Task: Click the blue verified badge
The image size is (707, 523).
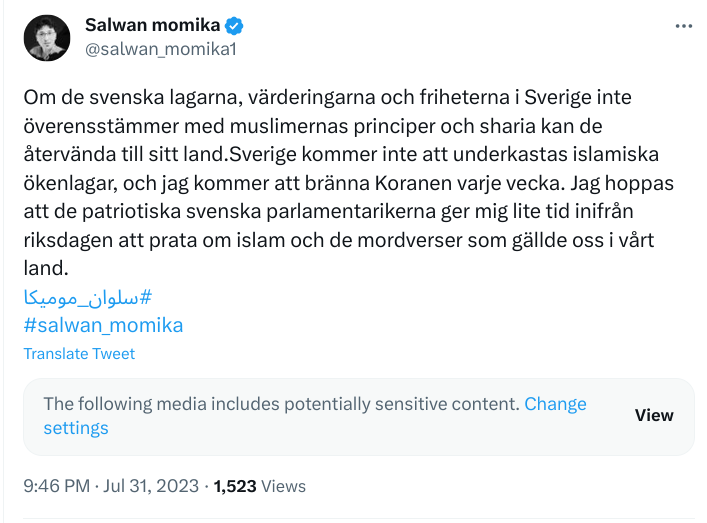Action: pyautogui.click(x=234, y=26)
